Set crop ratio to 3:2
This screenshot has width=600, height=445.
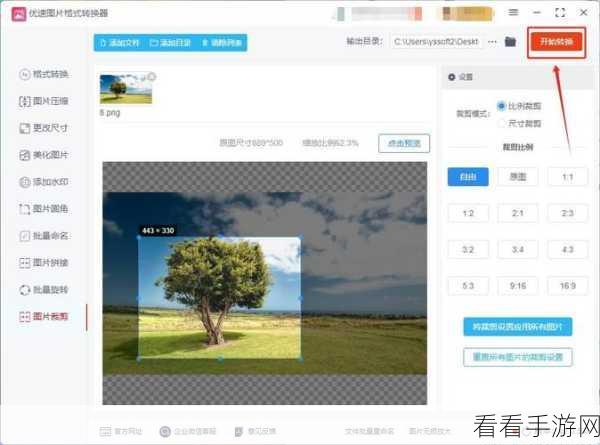click(468, 249)
